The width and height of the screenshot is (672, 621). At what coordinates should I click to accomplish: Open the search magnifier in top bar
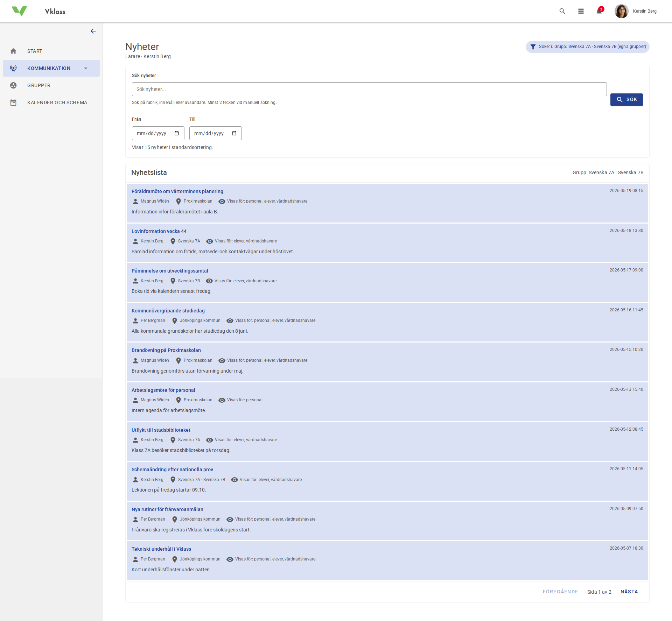562,11
